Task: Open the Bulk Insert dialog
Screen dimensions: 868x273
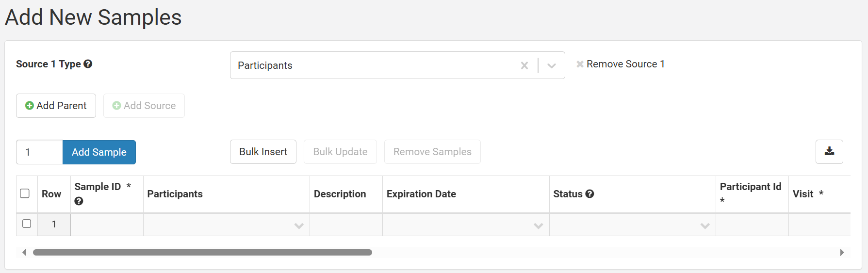Action: point(263,152)
